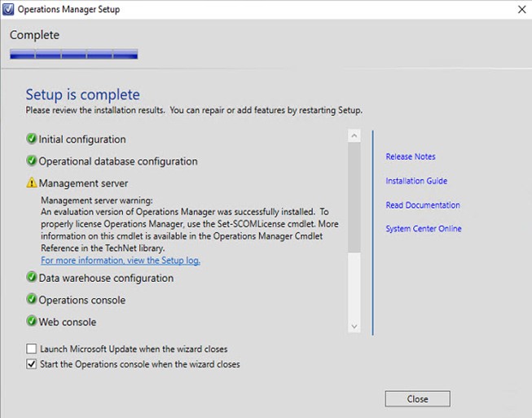Click the Complete progress bar
Screen dimensions: 532x418
coord(73,55)
